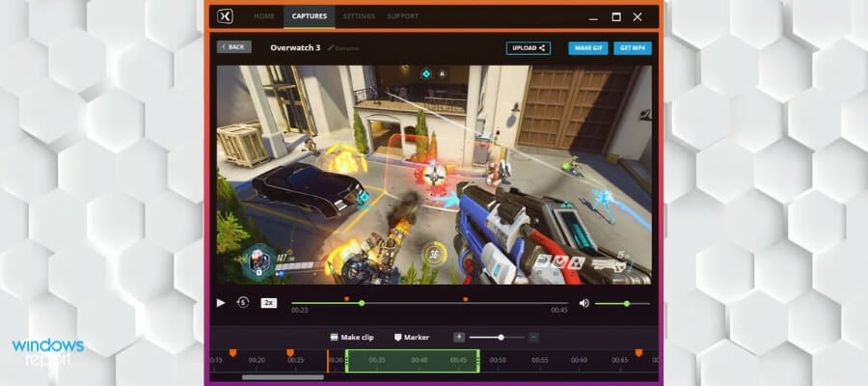Screen dimensions: 868x386
Task: Click the left handle of green clip
Action: click(x=346, y=361)
